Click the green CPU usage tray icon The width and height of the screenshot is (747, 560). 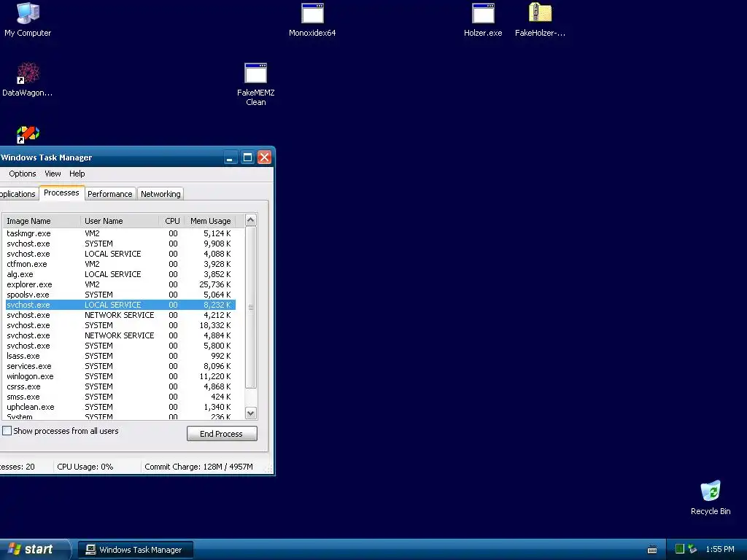(680, 549)
